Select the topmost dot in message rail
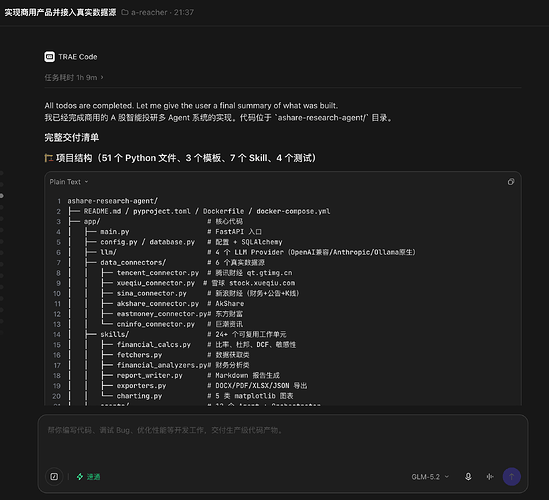Image resolution: width=549 pixels, height=500 pixels. coord(1,173)
